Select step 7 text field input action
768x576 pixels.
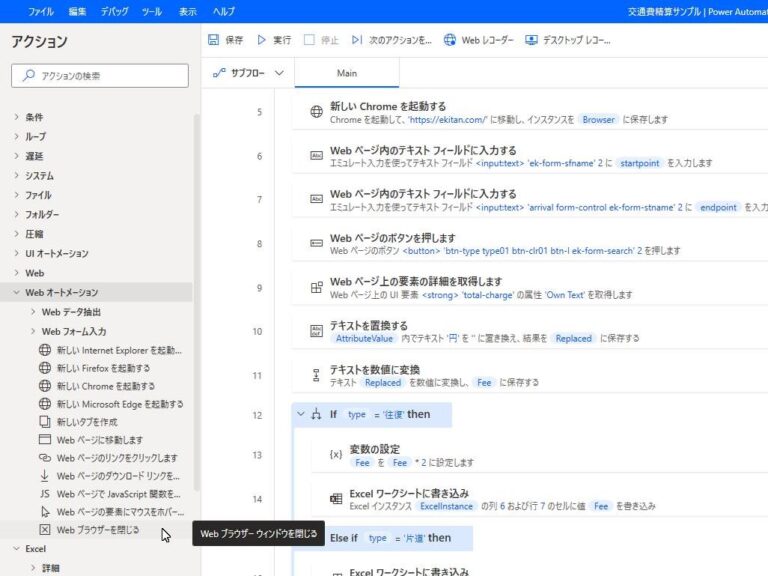pos(530,200)
